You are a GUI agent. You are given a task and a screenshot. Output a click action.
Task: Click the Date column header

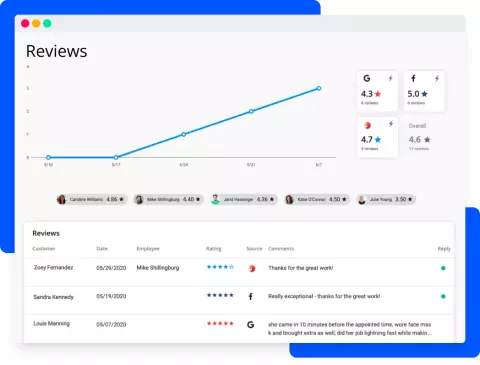click(102, 249)
